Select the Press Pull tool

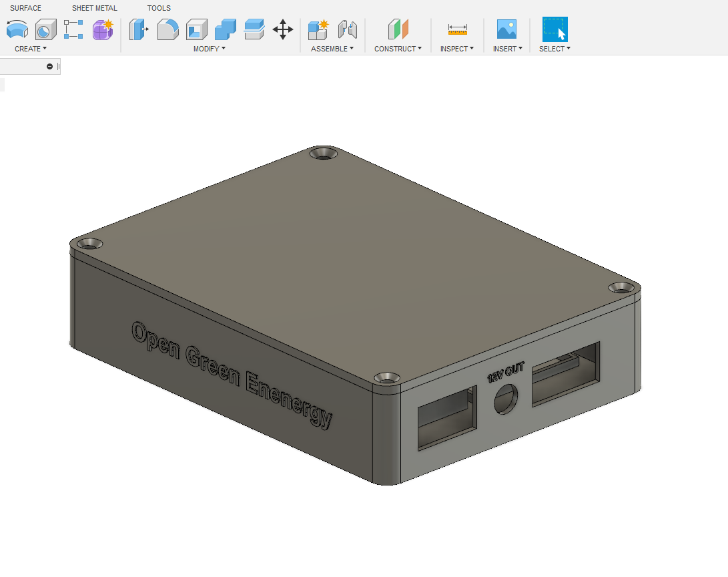[x=138, y=29]
